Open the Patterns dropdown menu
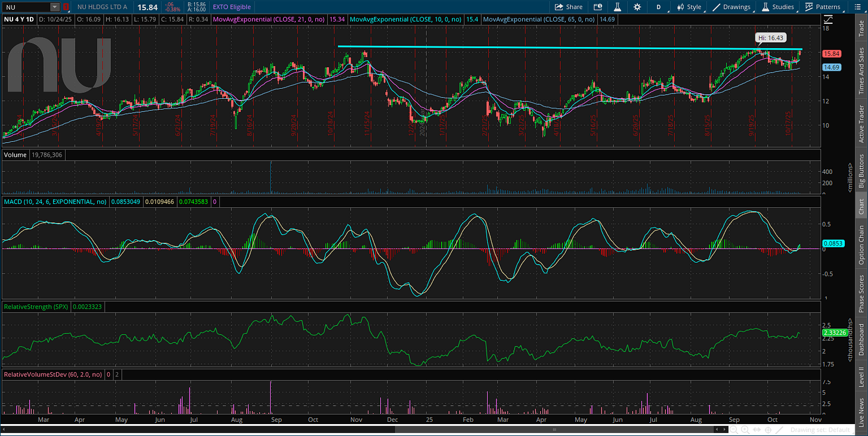The image size is (868, 436). click(x=822, y=7)
